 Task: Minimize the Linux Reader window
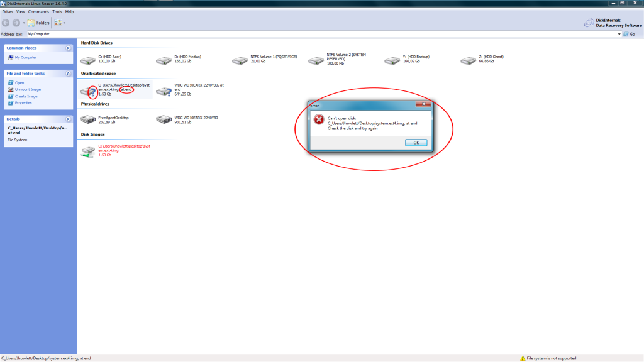[x=613, y=3]
